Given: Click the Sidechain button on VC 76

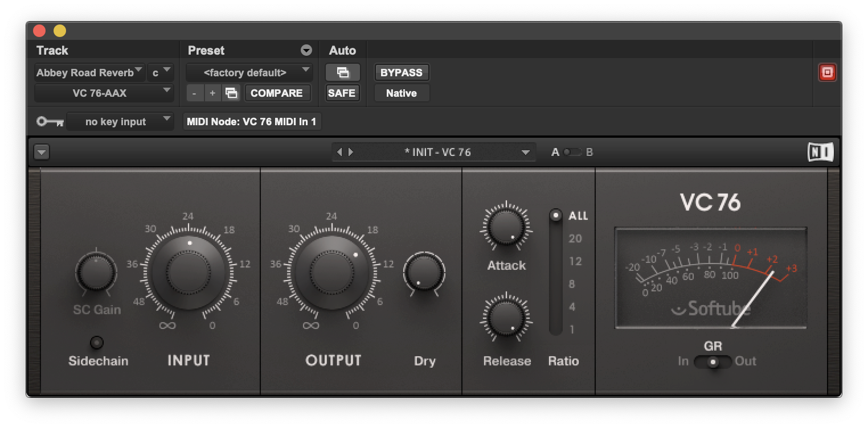Looking at the screenshot, I should pyautogui.click(x=97, y=342).
